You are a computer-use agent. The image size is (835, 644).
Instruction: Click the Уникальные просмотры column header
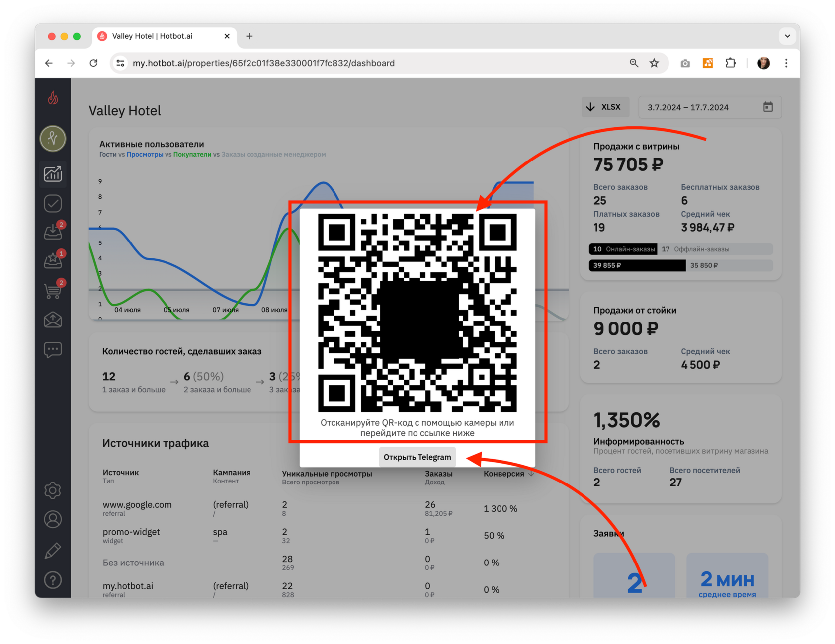point(327,474)
